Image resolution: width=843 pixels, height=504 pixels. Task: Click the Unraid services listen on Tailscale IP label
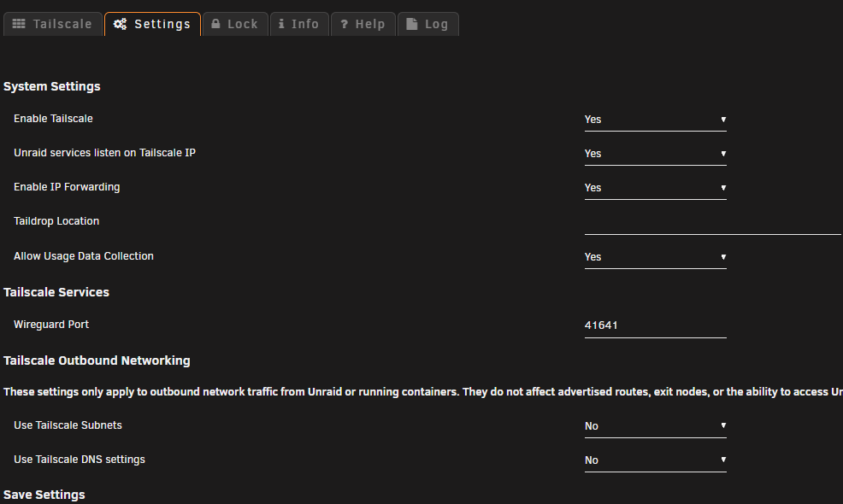(105, 153)
